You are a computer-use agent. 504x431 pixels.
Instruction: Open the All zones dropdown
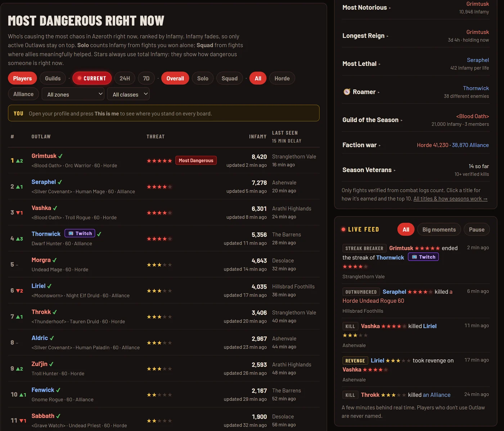coord(73,94)
